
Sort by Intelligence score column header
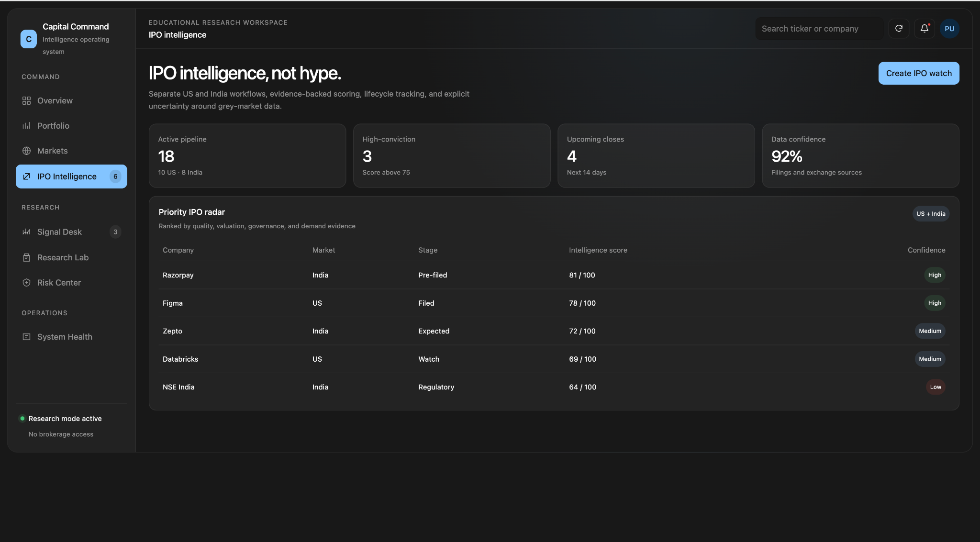(598, 250)
